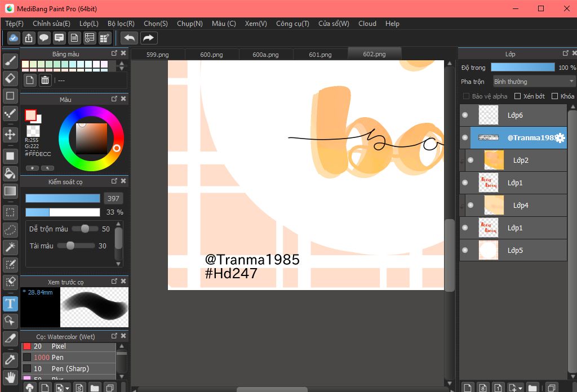Screen dimensions: 577x392
Task: Click the brush size value 397
Action: tap(113, 199)
